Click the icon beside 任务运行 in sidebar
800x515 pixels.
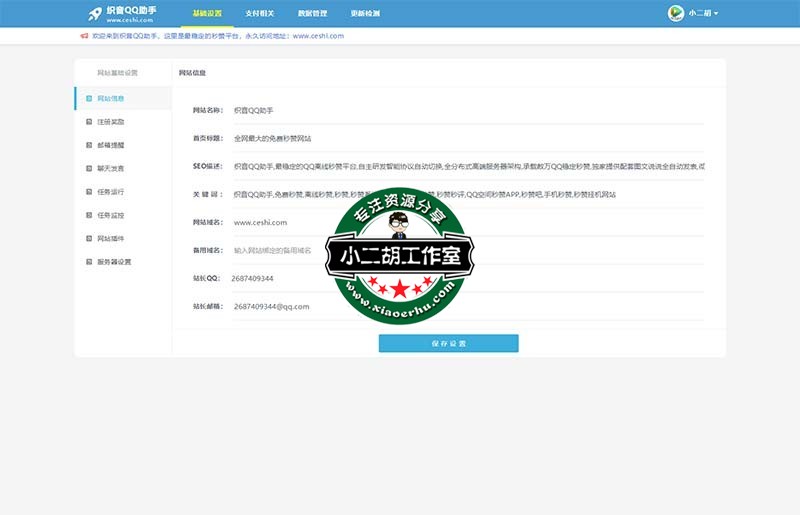click(x=88, y=191)
